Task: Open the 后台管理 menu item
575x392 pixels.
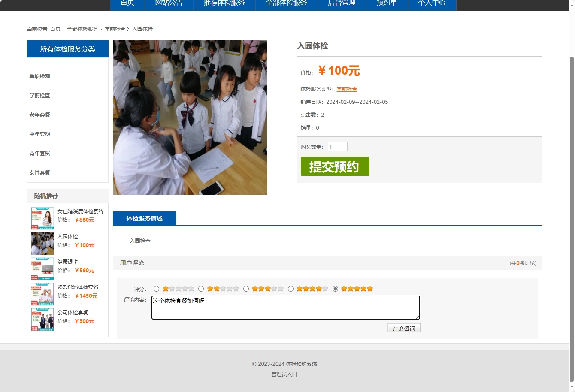Action: pyautogui.click(x=341, y=3)
